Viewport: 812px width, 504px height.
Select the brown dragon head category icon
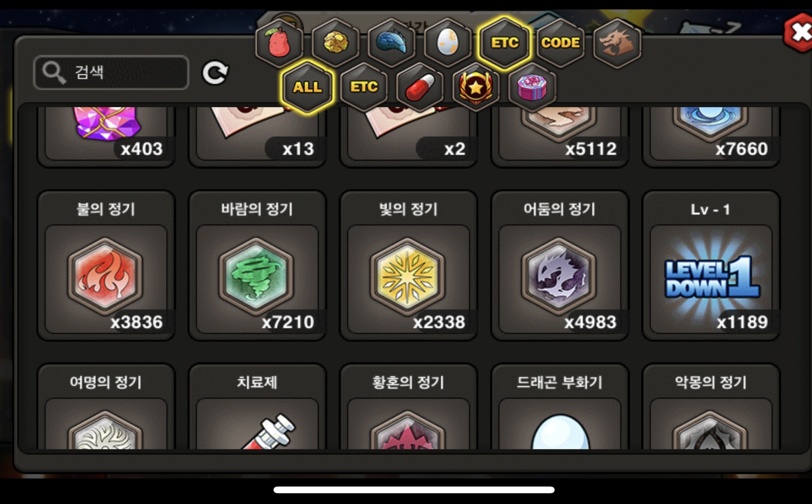coord(617,43)
